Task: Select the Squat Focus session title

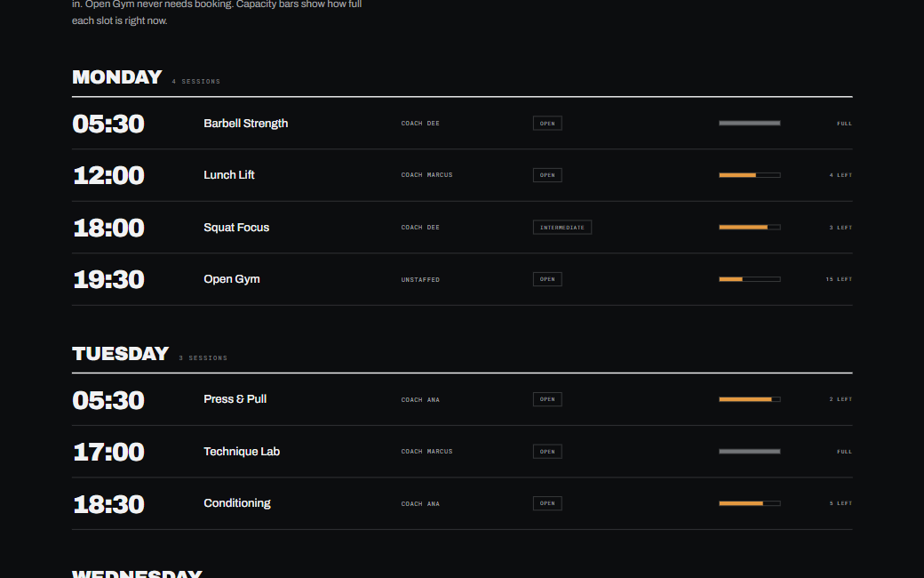Action: pyautogui.click(x=236, y=227)
